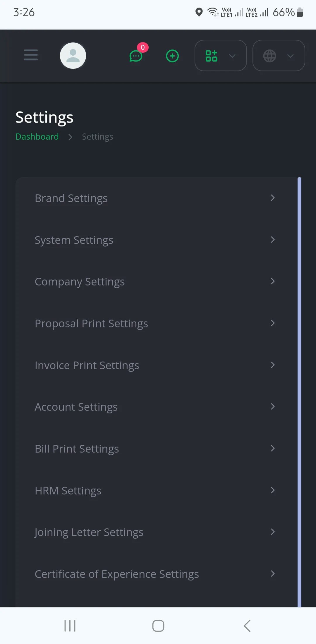Go to Dashboard via breadcrumb link
316x644 pixels.
click(x=37, y=137)
